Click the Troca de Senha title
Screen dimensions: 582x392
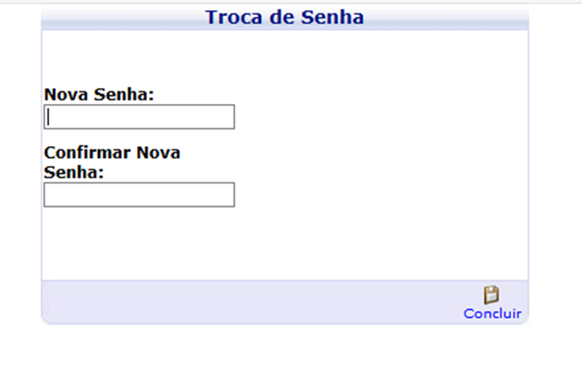pyautogui.click(x=285, y=18)
